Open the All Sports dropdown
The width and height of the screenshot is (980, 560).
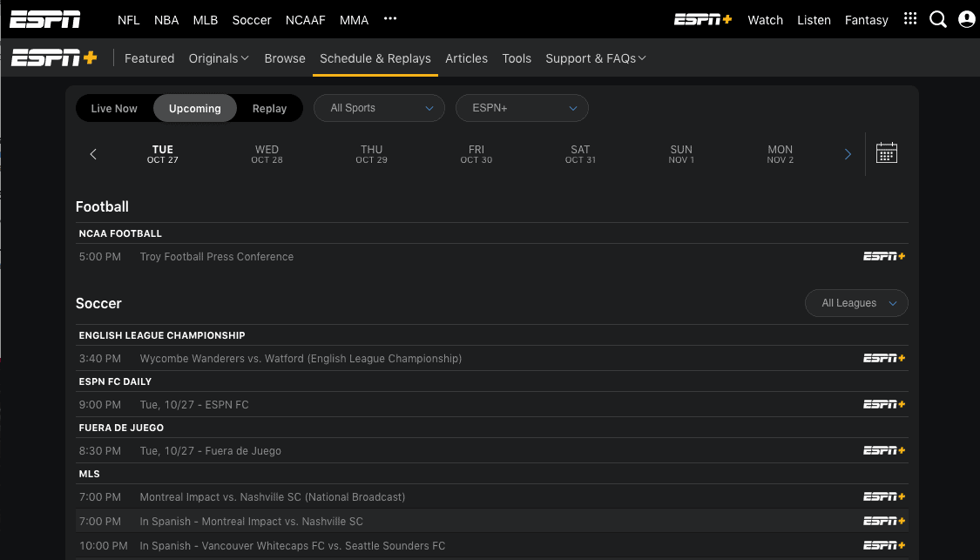coord(380,108)
